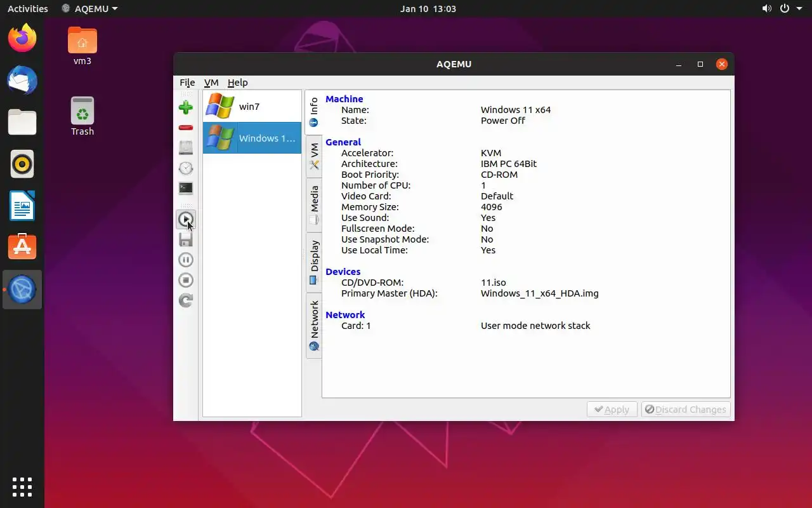This screenshot has height=508, width=812.
Task: Show Applications grid in the dock
Action: [22, 487]
